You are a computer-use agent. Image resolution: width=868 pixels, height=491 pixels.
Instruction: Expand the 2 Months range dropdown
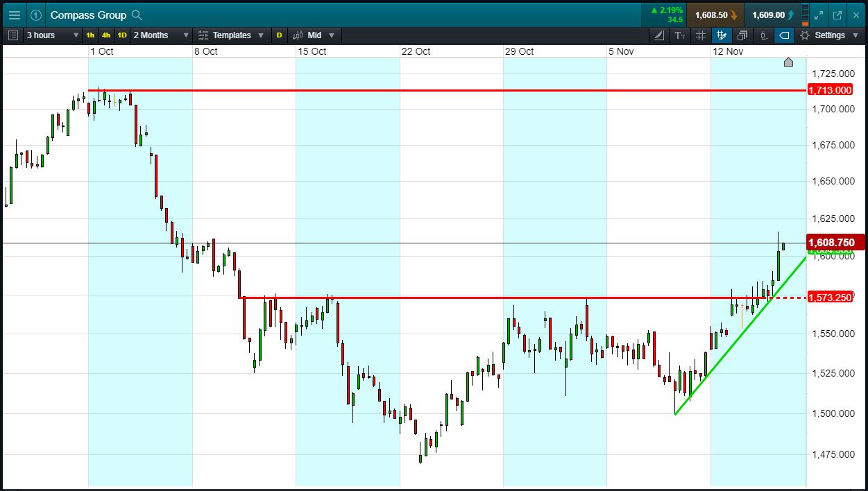click(x=161, y=35)
